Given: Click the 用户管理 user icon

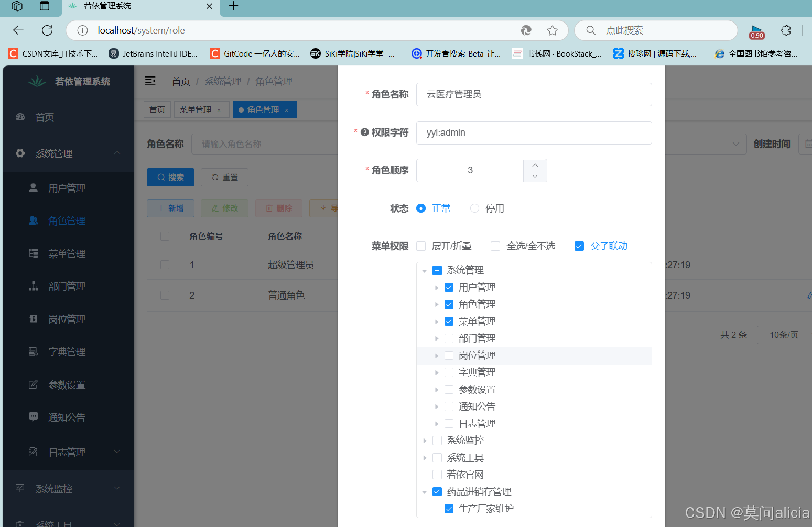Looking at the screenshot, I should coord(33,188).
